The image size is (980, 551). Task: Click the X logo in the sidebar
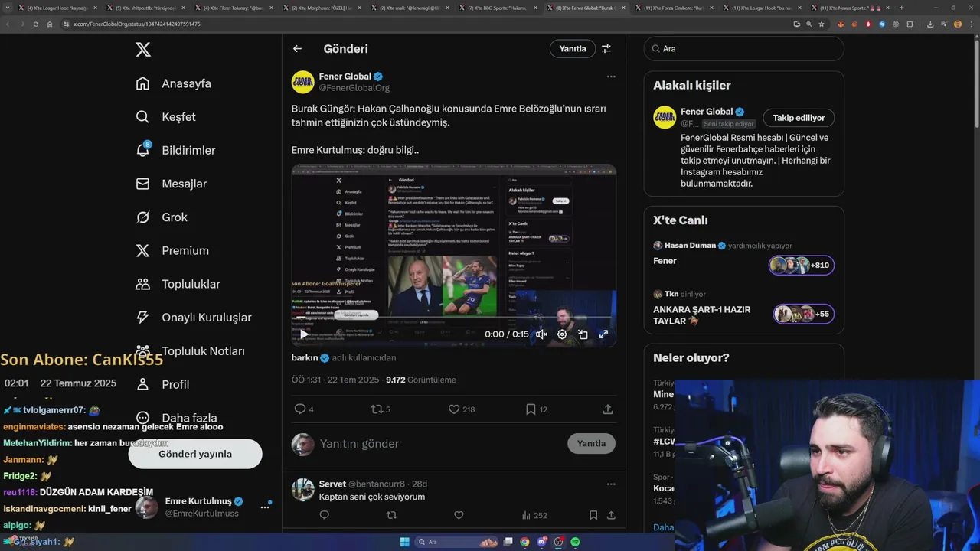(143, 50)
